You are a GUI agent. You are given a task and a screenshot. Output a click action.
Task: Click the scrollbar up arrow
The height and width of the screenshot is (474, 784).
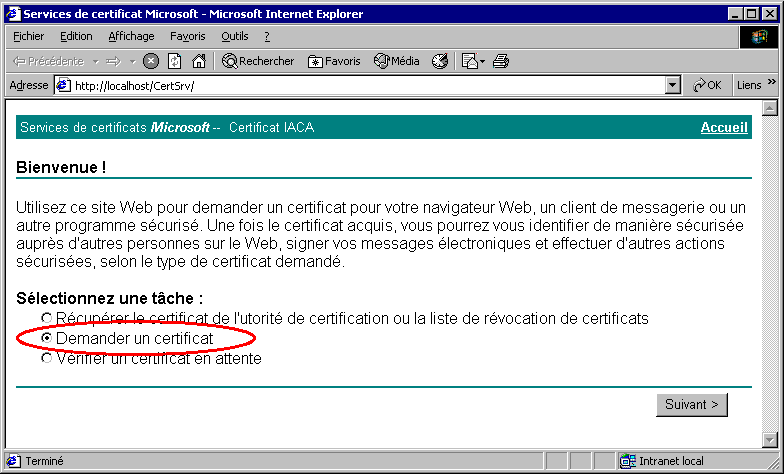770,108
